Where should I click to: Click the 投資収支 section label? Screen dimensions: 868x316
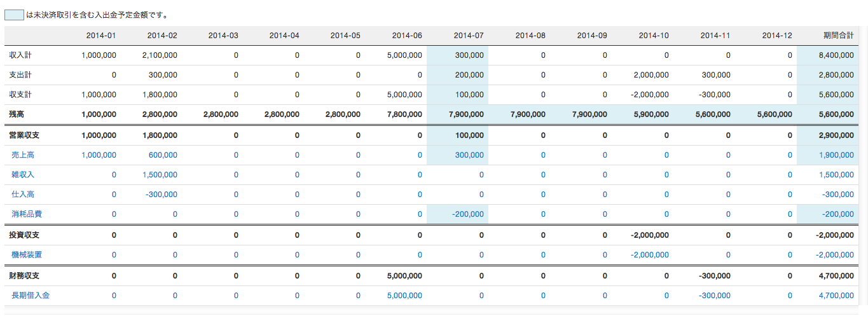24,235
